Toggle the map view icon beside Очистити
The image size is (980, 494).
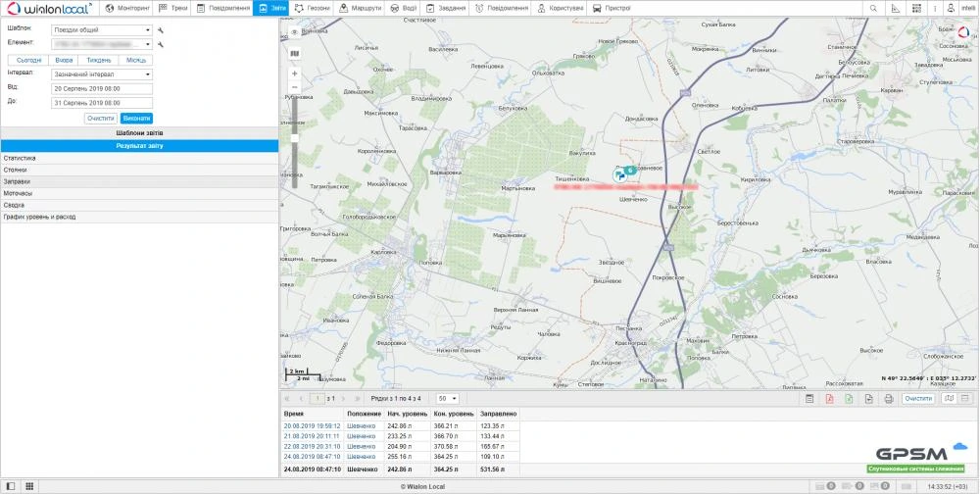tap(948, 399)
